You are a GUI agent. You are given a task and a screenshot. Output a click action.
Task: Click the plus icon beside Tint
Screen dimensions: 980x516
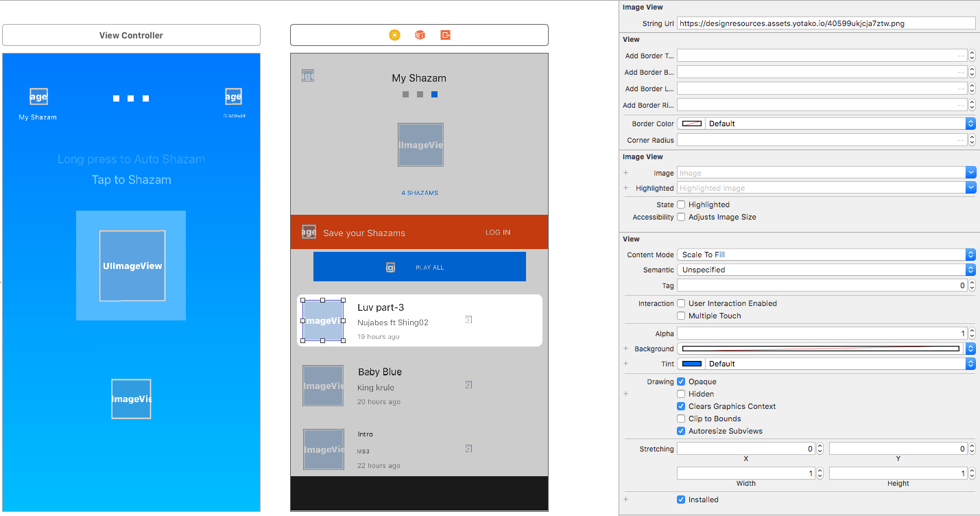[625, 364]
